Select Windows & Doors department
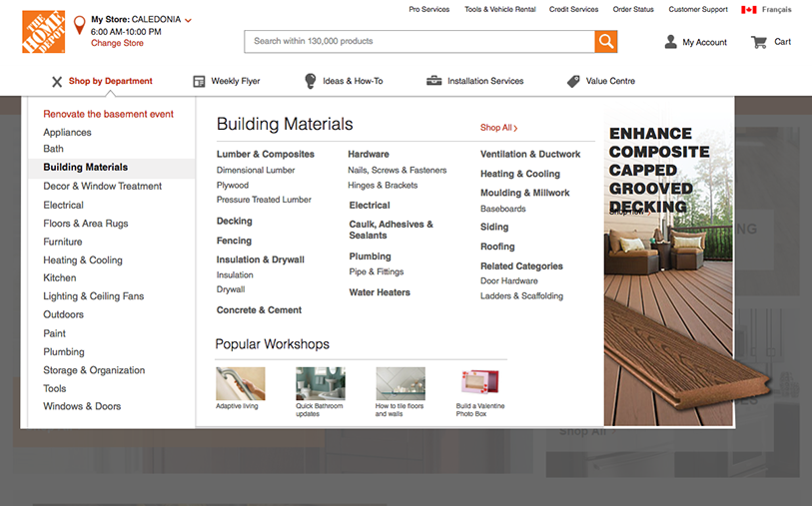This screenshot has width=812, height=506. 82,406
